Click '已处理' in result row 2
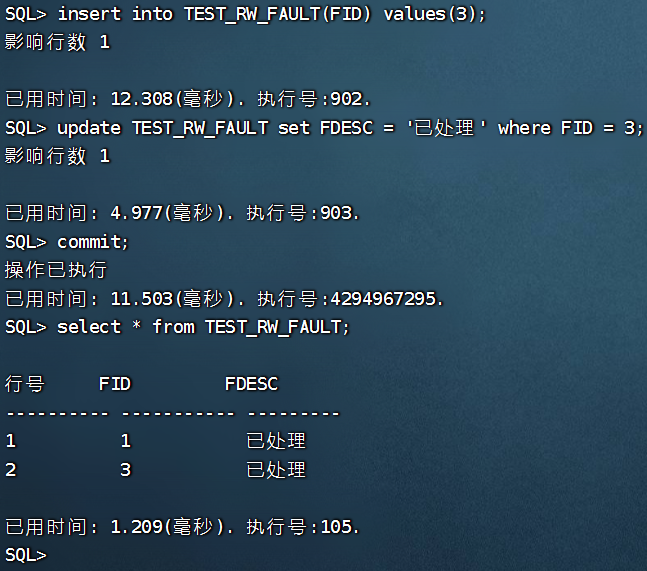This screenshot has height=571, width=647. (276, 470)
